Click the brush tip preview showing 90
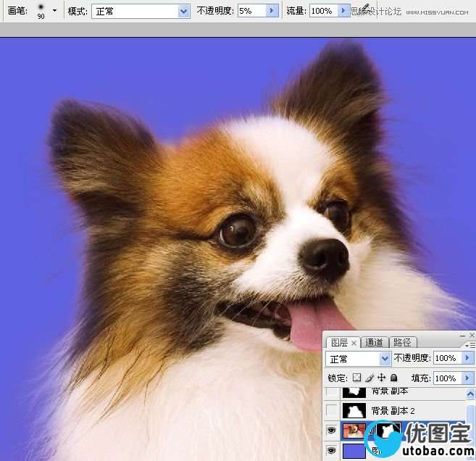This screenshot has width=476, height=461. click(41, 11)
